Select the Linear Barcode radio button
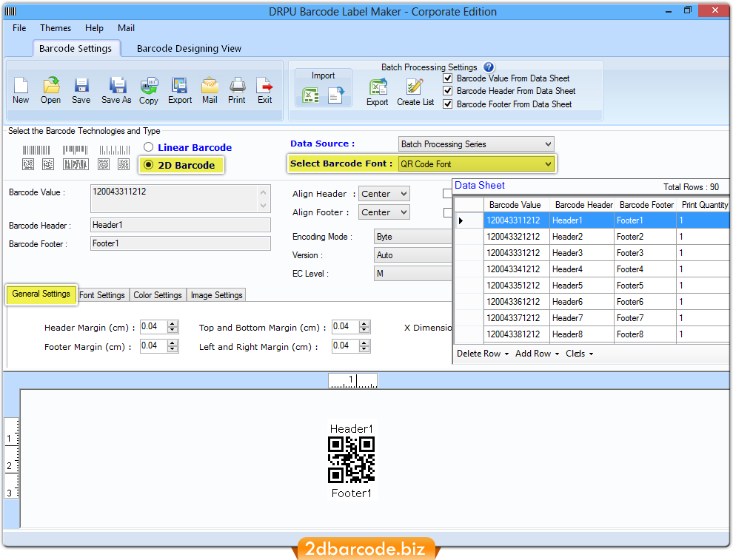733x560 pixels. pos(149,147)
